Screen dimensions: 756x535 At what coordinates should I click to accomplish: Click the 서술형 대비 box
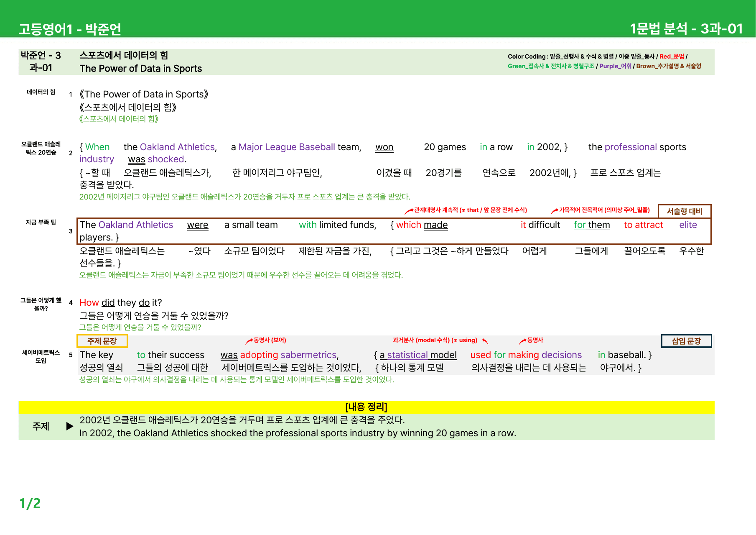tap(685, 211)
